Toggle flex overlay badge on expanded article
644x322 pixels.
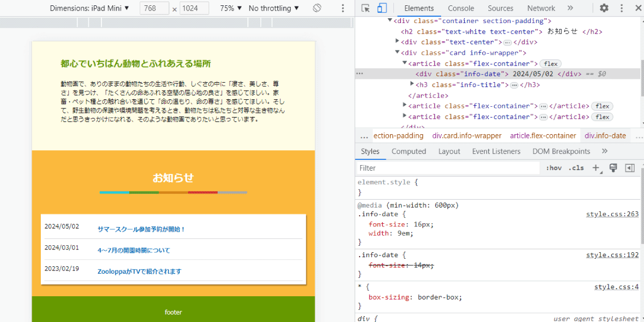click(x=551, y=64)
